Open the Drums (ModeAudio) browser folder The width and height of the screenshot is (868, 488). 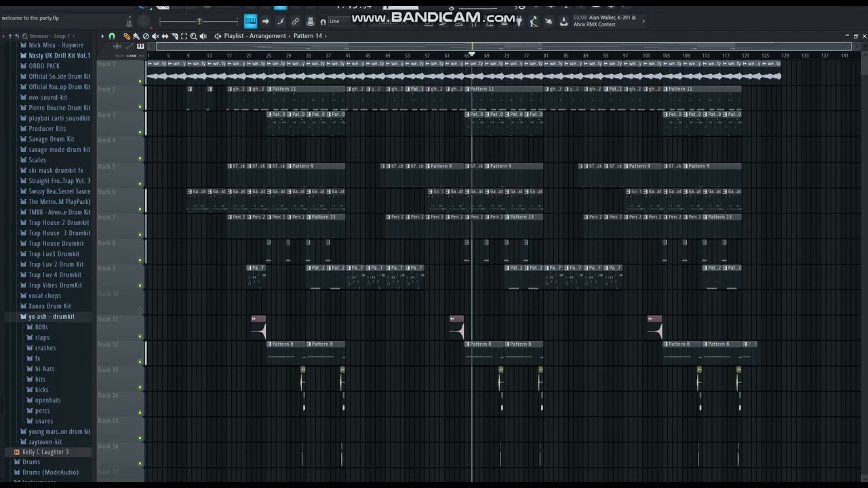(50, 472)
